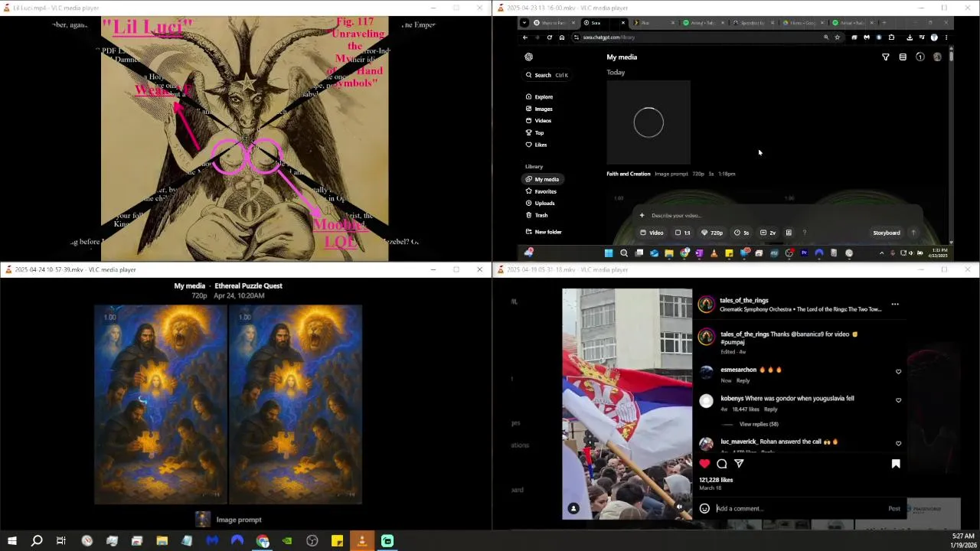Open the Sora profile avatar
The width and height of the screenshot is (980, 551).
(x=937, y=57)
